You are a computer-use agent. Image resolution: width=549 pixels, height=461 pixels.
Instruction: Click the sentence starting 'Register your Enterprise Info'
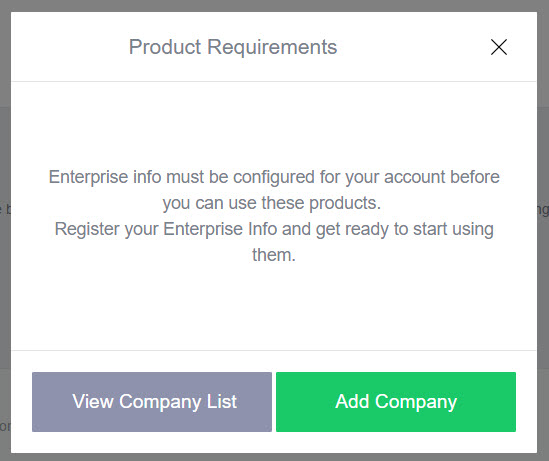[274, 242]
